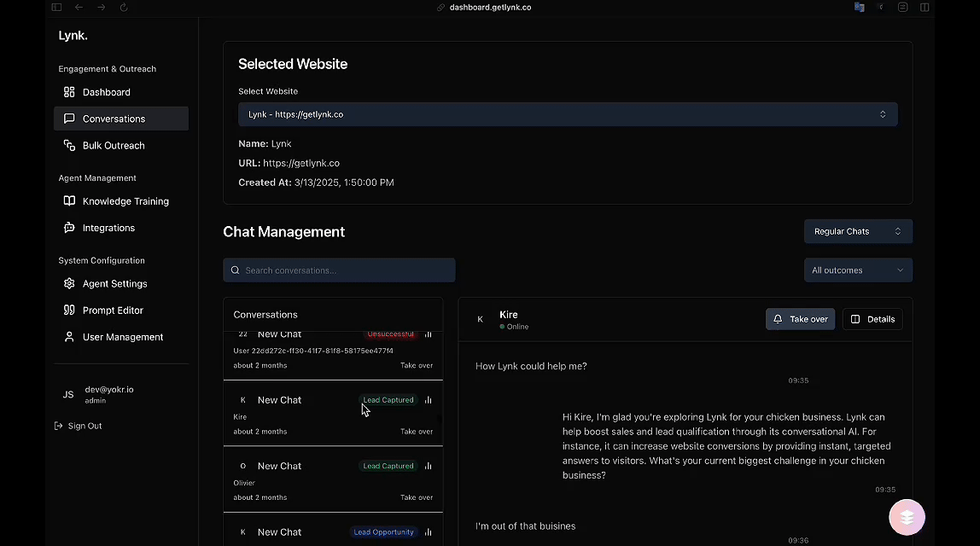Open User Management menu item

(x=122, y=337)
